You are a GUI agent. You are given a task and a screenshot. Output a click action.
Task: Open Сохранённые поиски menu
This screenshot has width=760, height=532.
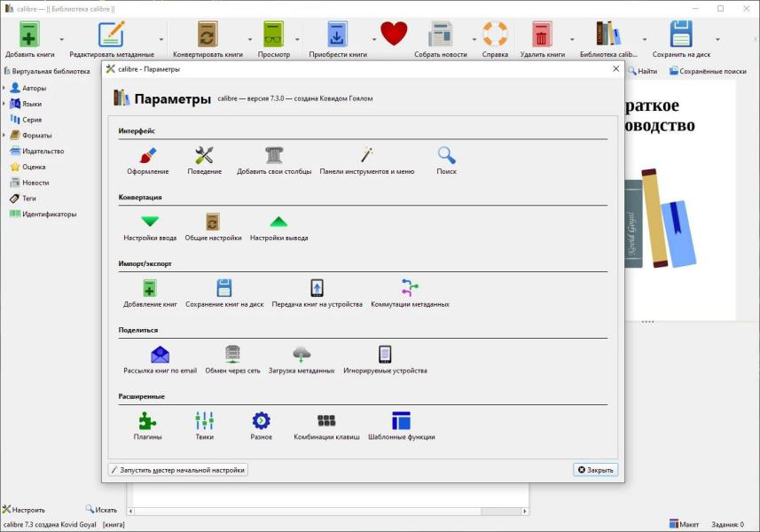pyautogui.click(x=709, y=71)
